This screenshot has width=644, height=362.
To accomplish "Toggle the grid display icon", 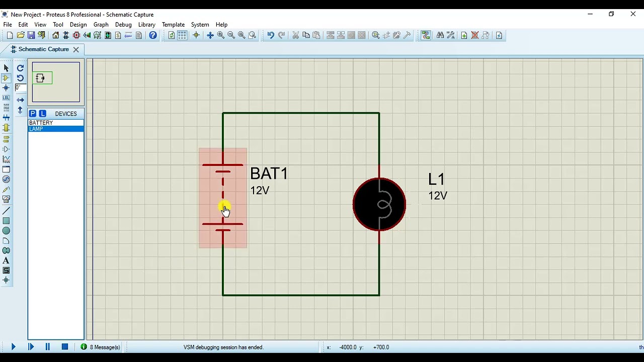I will [x=182, y=35].
